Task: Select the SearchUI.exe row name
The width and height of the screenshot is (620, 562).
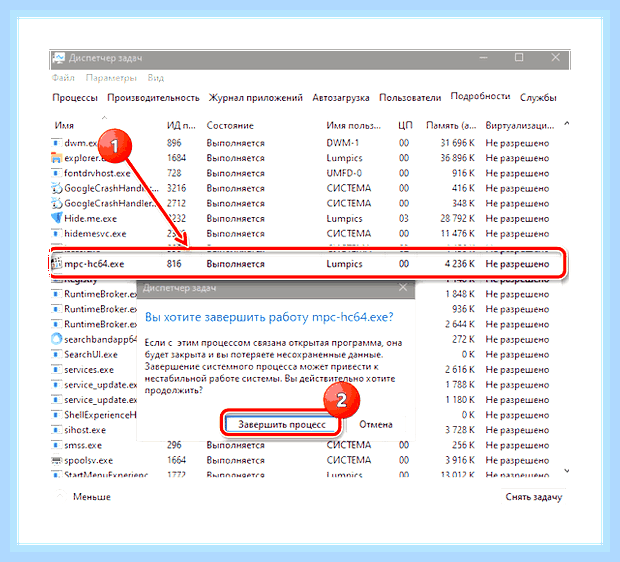Action: point(91,354)
